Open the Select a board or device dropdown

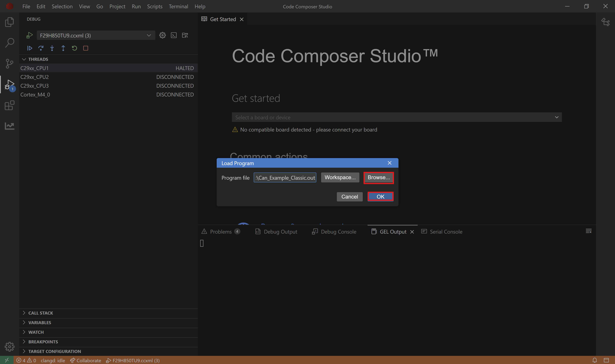(x=557, y=117)
